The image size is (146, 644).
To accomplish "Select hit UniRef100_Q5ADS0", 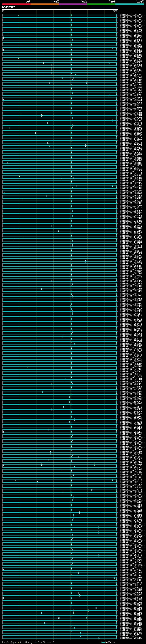I will [131, 326].
